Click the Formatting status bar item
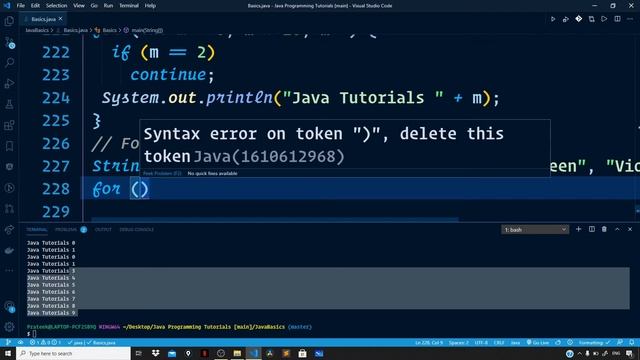The width and height of the screenshot is (640, 360). (x=594, y=342)
